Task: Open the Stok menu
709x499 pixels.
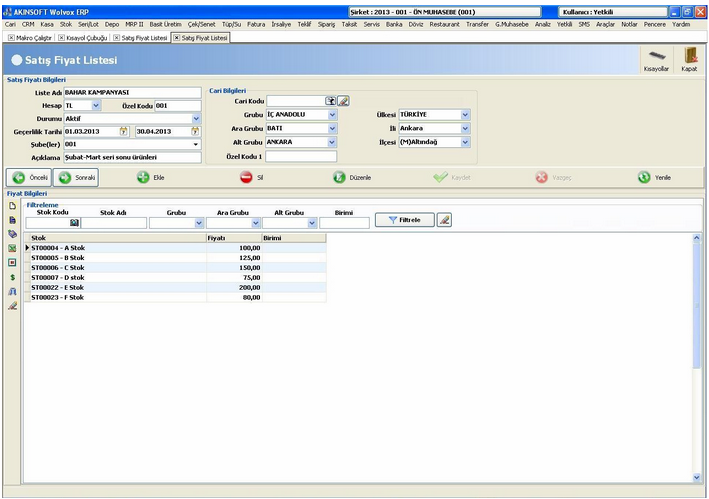Action: tap(66, 24)
